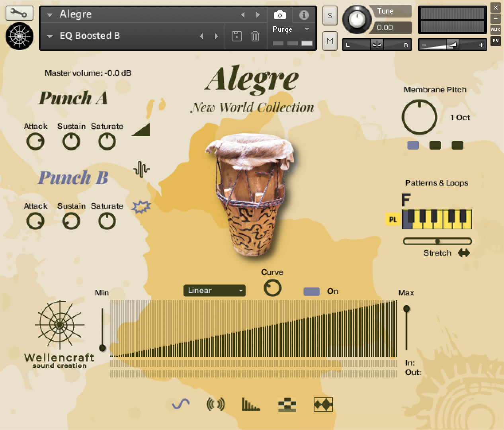
Task: Click the info icon in the instrument header
Action: [x=304, y=15]
